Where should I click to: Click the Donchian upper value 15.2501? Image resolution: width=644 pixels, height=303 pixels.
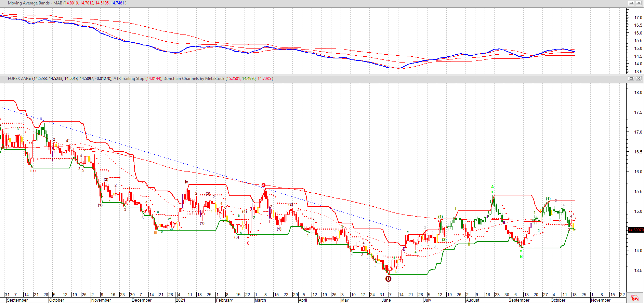coord(234,79)
